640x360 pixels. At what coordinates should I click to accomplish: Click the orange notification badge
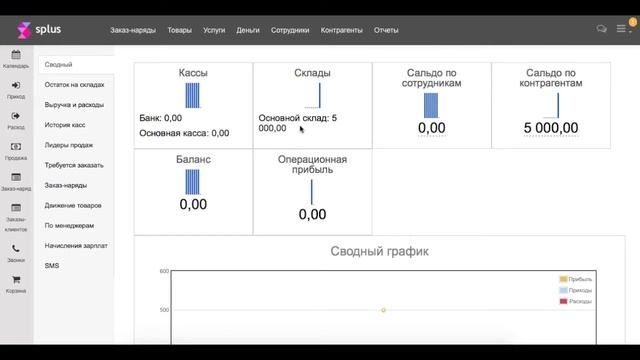pos(633,22)
